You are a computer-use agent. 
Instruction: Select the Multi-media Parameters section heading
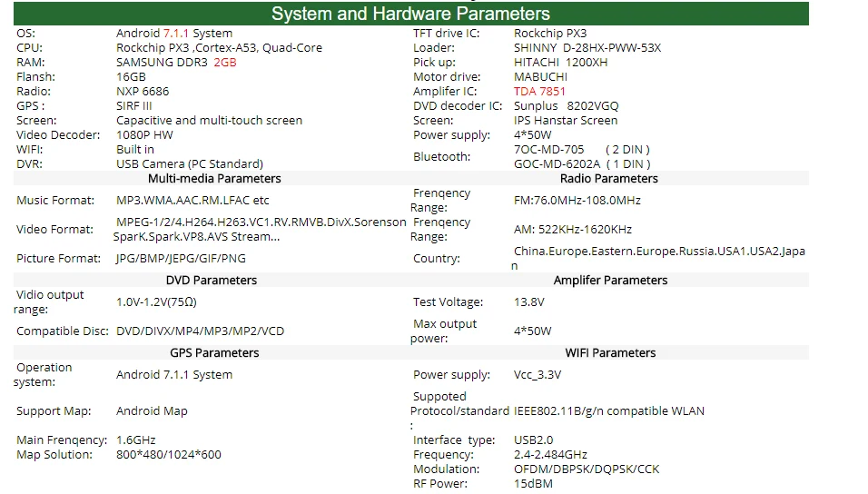click(x=214, y=178)
